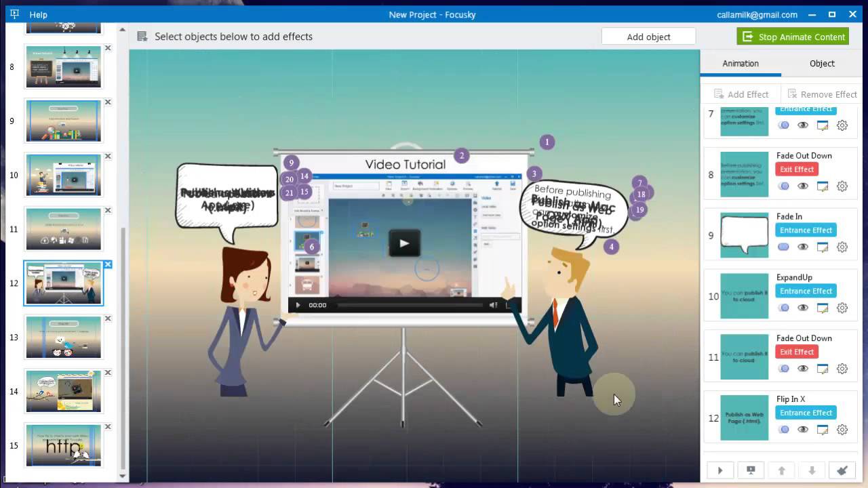Toggle the switch on effect 8
The height and width of the screenshot is (488, 868).
point(783,186)
